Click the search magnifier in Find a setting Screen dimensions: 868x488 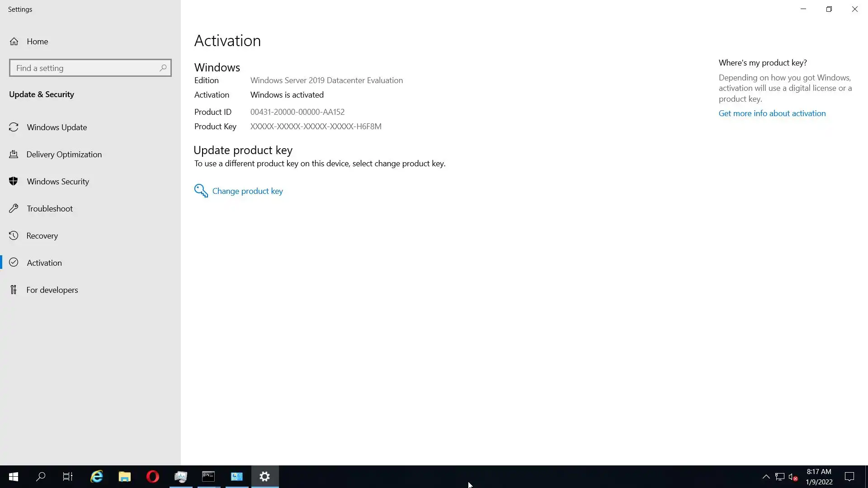click(163, 68)
